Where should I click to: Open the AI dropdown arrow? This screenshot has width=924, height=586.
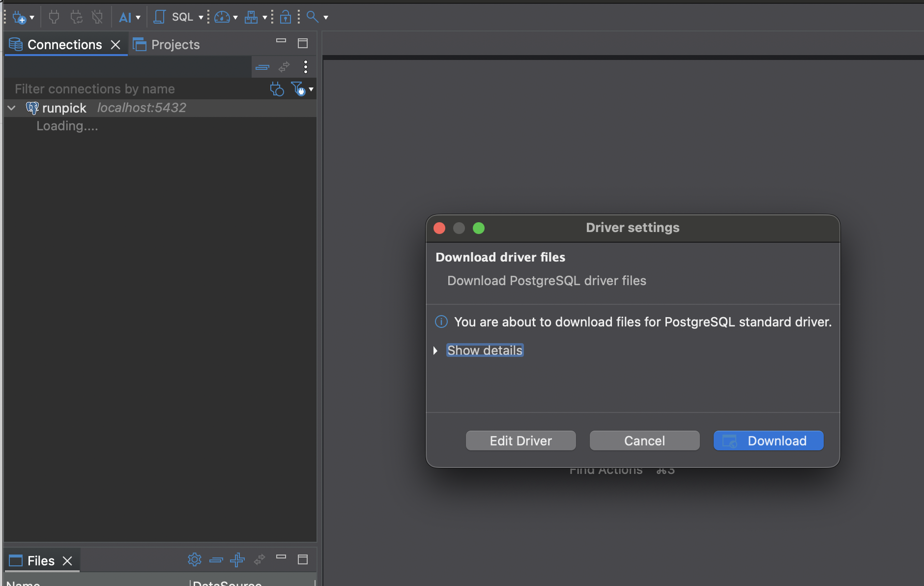[138, 18]
